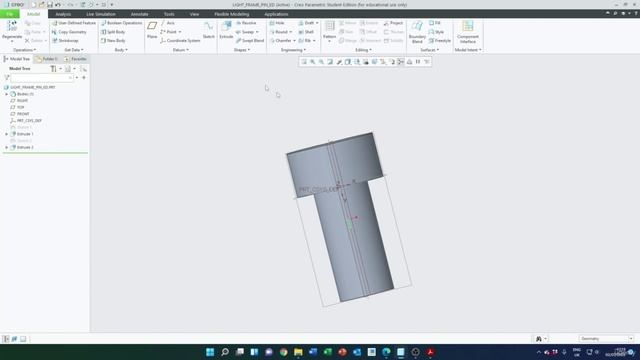Expand the Bodies node in model tree
Viewport: 640px width, 360px height.
coord(7,94)
